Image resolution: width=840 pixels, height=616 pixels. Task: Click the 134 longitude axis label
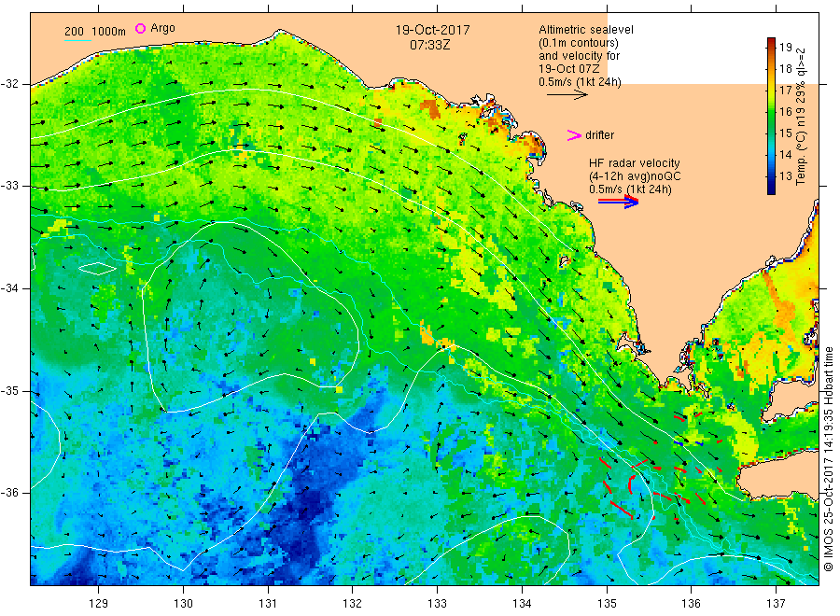tap(522, 604)
